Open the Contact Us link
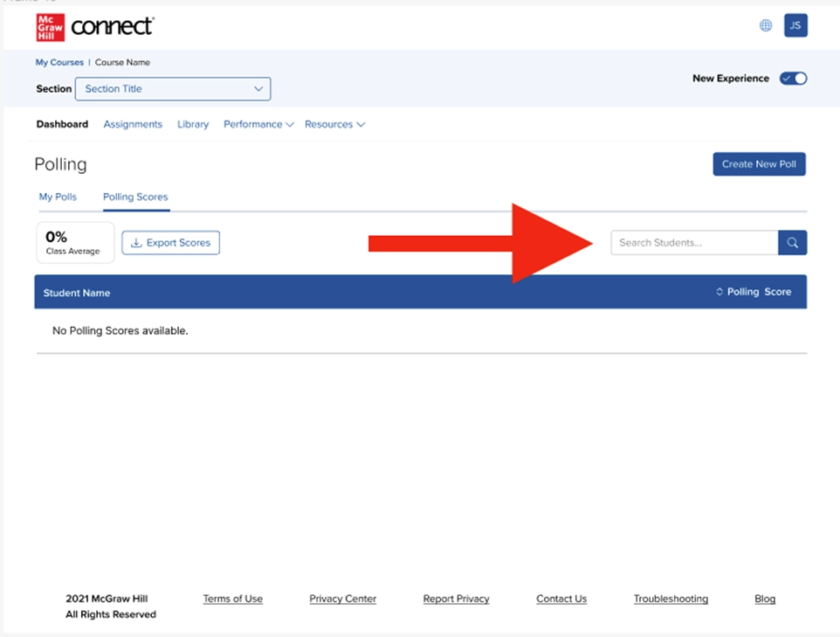 [x=561, y=599]
